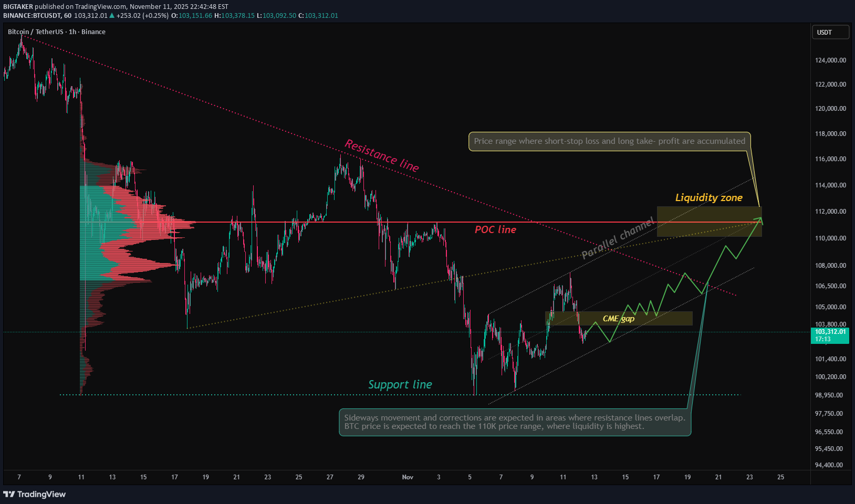Select the Parallel channel text
The height and width of the screenshot is (504, 855).
click(618, 239)
